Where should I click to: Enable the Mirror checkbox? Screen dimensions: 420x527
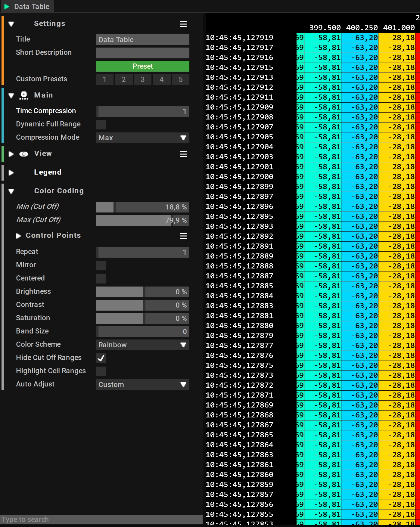[101, 265]
